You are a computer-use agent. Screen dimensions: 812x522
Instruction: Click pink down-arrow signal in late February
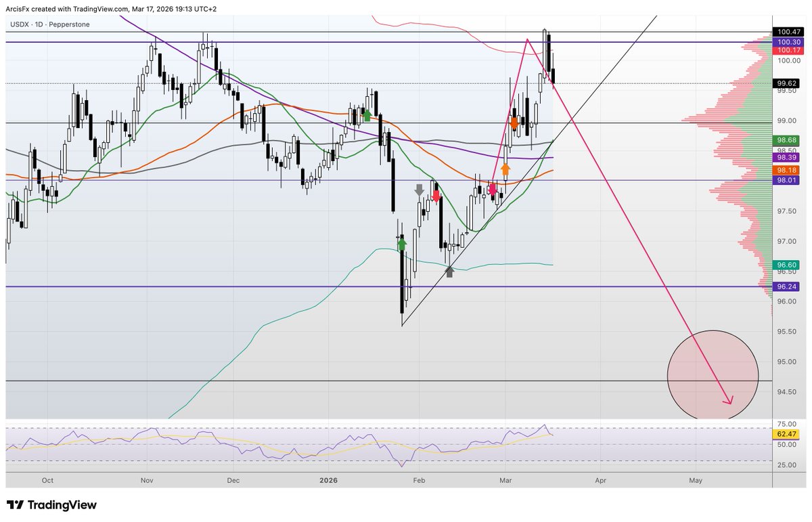(x=493, y=190)
